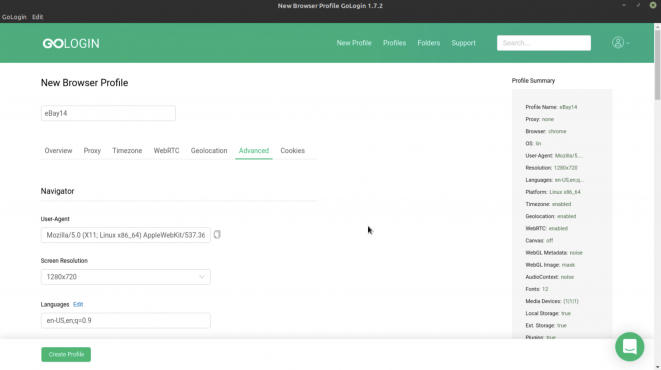Screen dimensions: 661x370
Task: Open the Profiles page link
Action: click(x=394, y=43)
